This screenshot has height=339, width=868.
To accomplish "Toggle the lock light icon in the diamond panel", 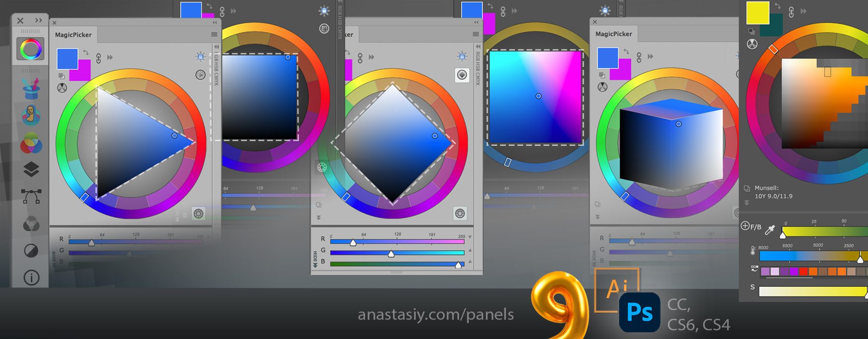I will (x=462, y=57).
